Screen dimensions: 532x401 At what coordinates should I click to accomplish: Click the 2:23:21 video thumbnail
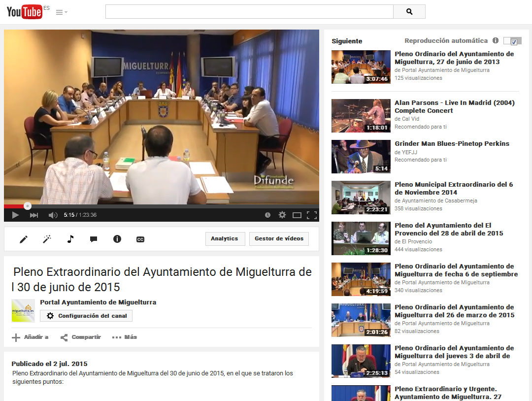pyautogui.click(x=361, y=198)
